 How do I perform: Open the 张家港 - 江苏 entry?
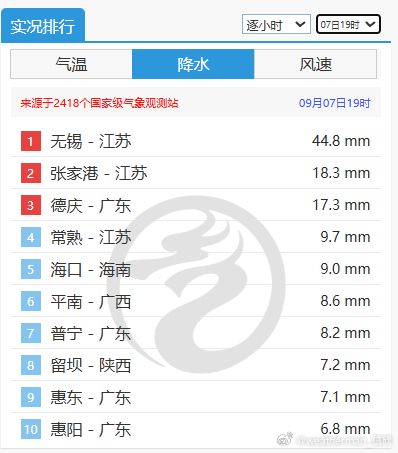(x=99, y=173)
